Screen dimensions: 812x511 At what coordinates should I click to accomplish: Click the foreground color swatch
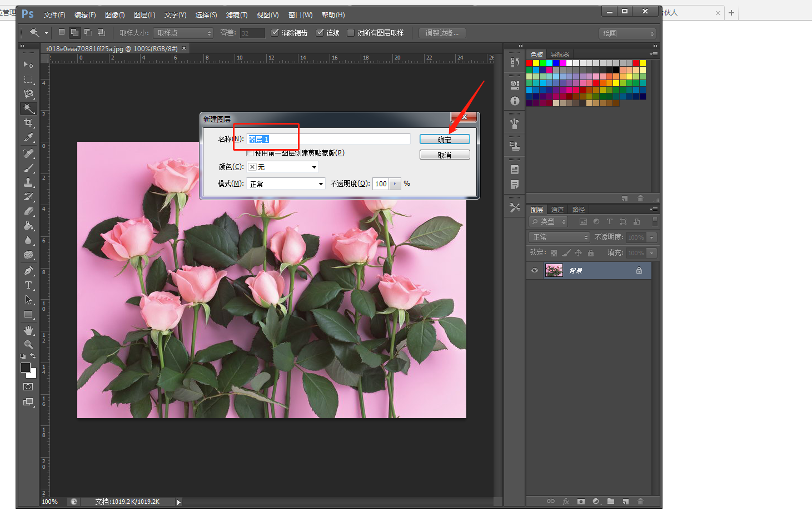coord(26,368)
